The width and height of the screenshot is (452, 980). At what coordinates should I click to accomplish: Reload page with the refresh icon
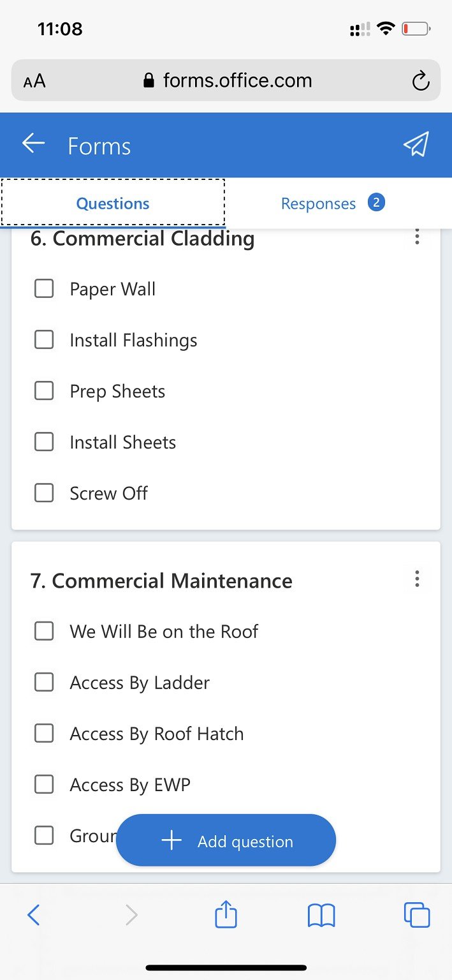tap(421, 81)
